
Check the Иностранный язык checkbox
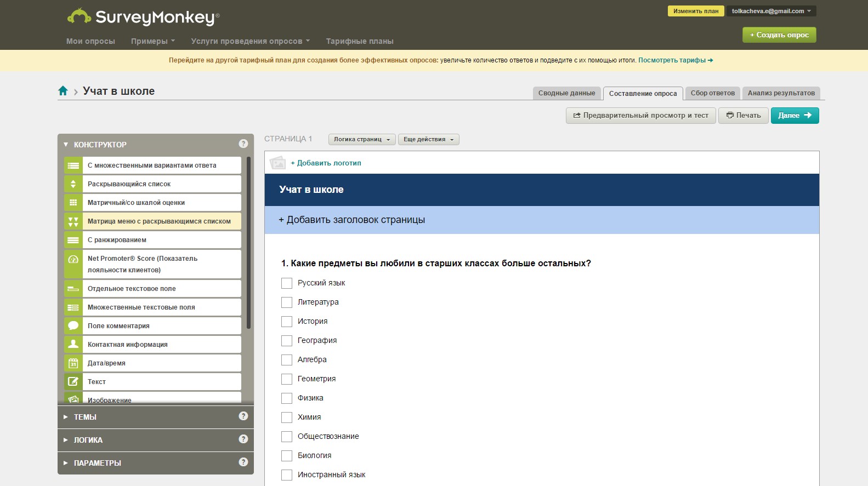pos(287,475)
